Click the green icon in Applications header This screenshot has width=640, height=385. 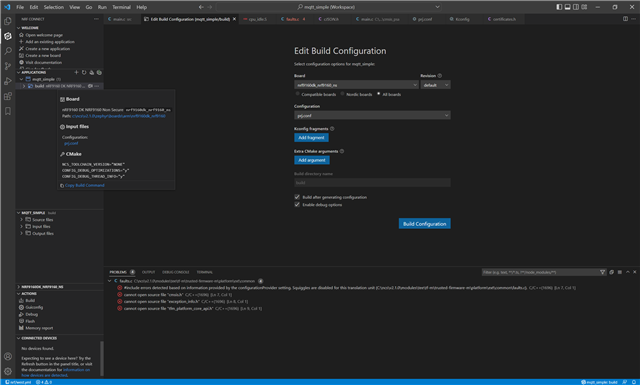[x=99, y=72]
